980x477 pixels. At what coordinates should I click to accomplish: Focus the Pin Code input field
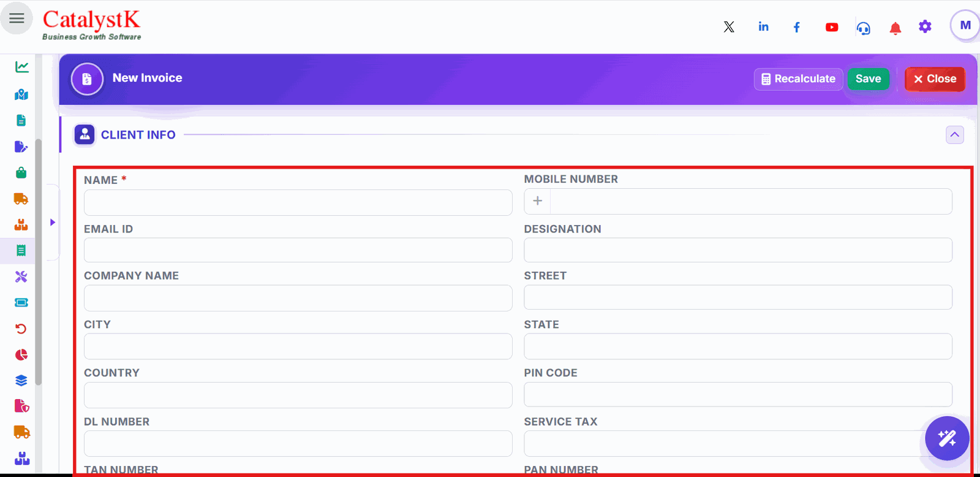[738, 394]
